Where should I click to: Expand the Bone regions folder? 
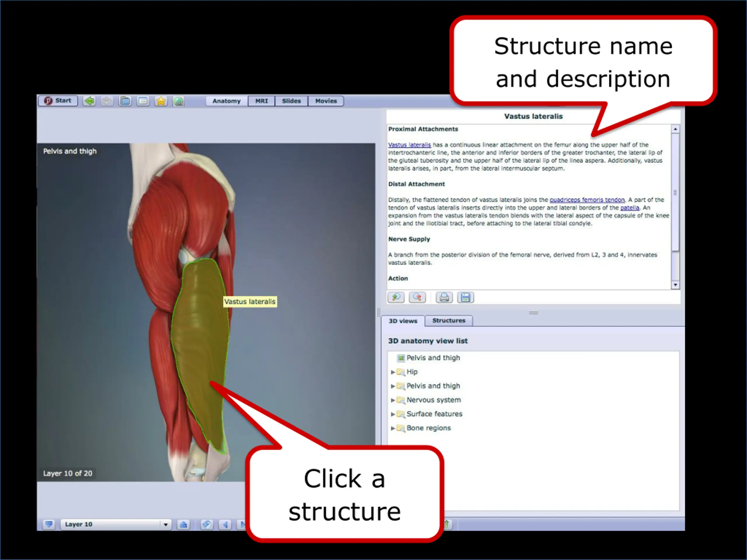click(393, 428)
